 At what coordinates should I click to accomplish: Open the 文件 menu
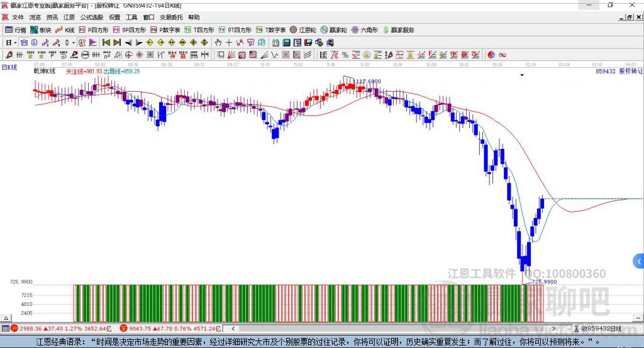tap(18, 17)
